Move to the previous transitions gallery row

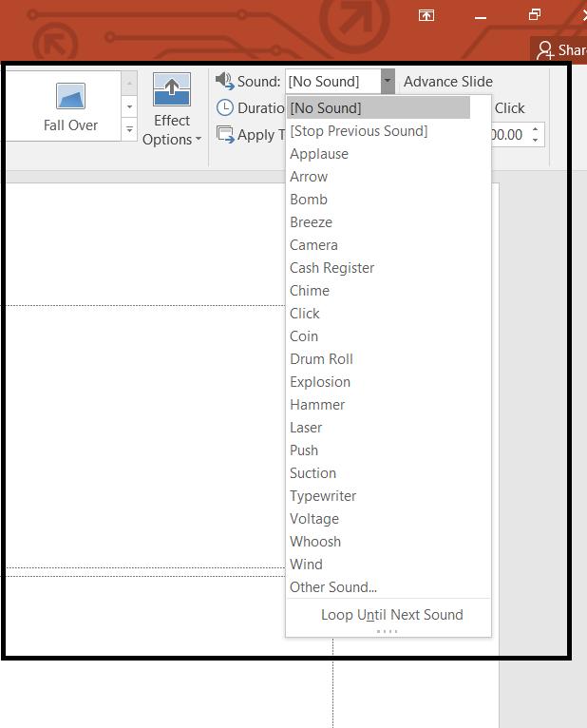pyautogui.click(x=129, y=84)
